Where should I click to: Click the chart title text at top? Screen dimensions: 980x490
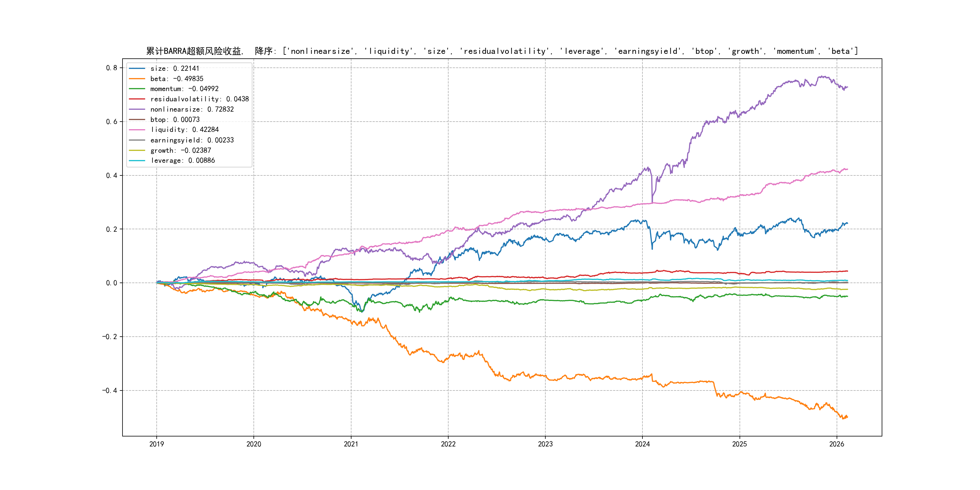502,51
